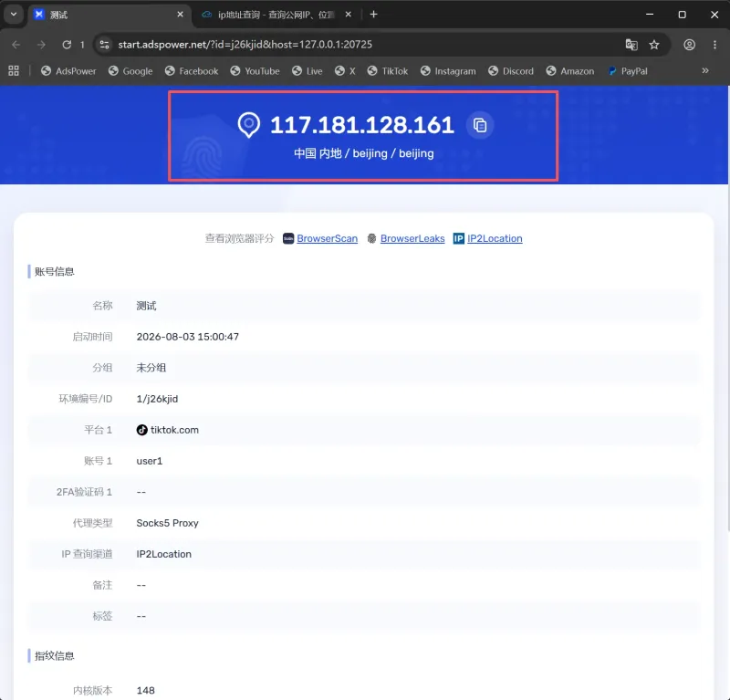The height and width of the screenshot is (700, 730).
Task: Open the apps grid in bookmarks bar
Action: [x=14, y=71]
